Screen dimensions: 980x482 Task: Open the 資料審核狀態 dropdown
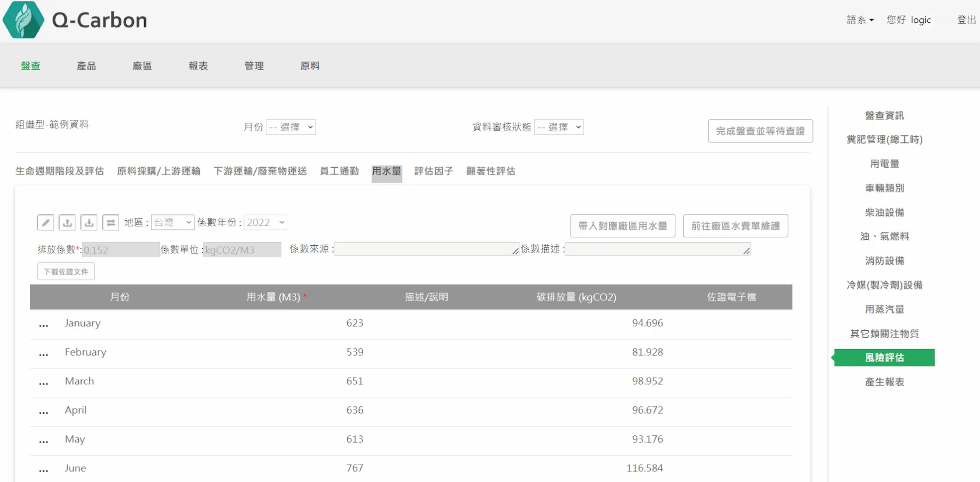point(559,127)
